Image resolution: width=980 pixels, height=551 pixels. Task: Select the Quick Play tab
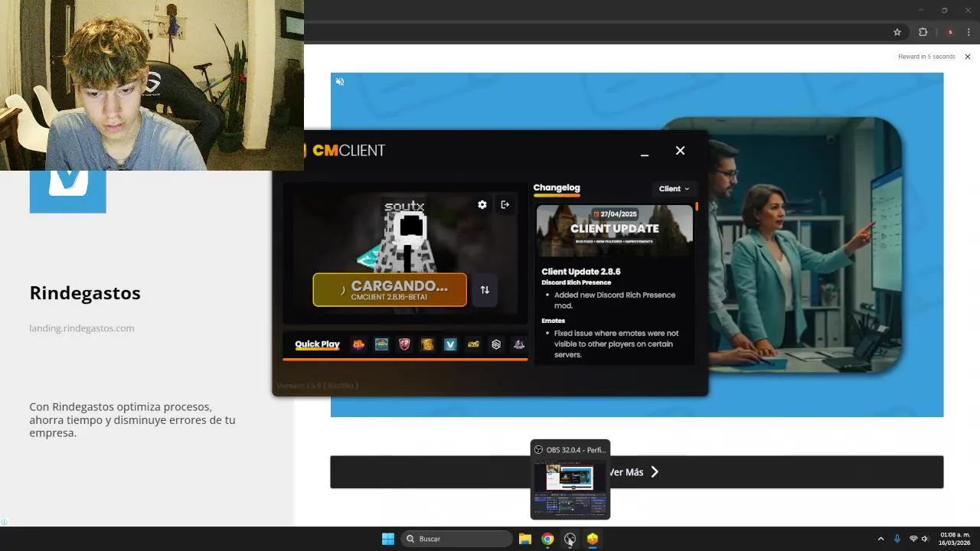[x=317, y=344]
